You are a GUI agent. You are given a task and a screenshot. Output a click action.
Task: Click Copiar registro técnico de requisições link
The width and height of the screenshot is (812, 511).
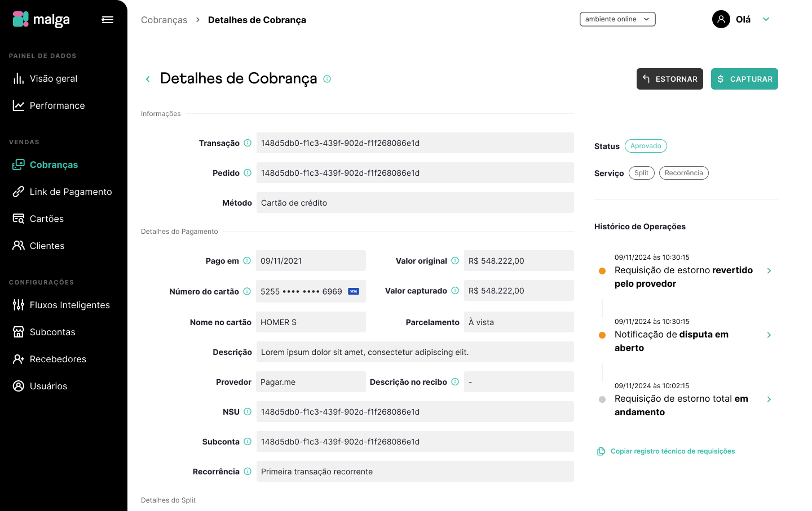(x=673, y=451)
